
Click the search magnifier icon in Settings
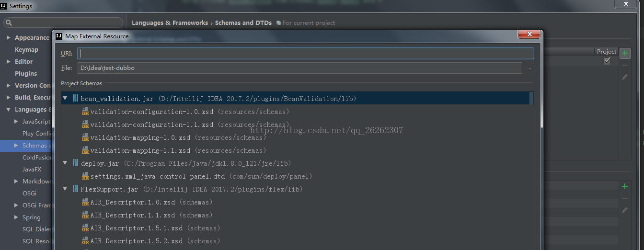(x=9, y=23)
